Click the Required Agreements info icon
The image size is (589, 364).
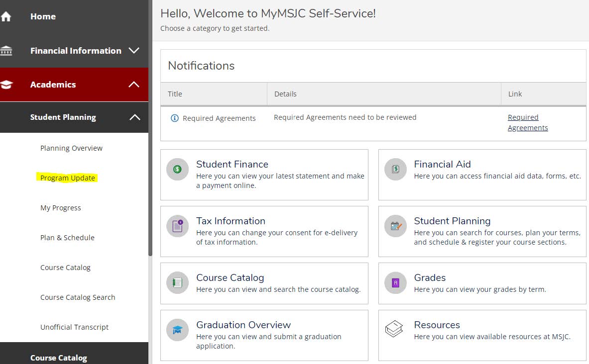click(174, 118)
